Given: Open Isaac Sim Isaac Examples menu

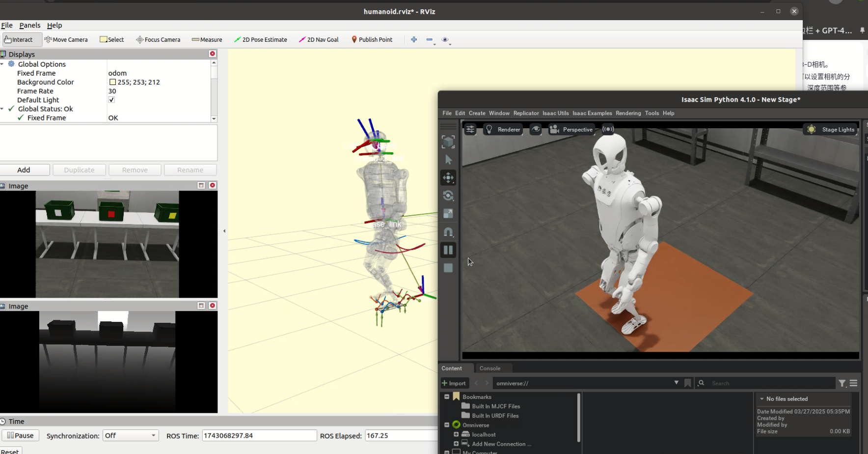Looking at the screenshot, I should 592,113.
